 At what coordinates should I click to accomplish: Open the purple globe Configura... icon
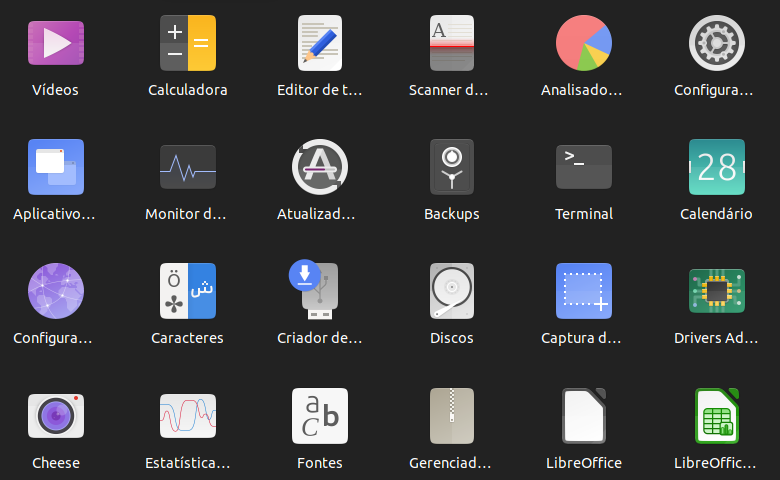click(56, 291)
